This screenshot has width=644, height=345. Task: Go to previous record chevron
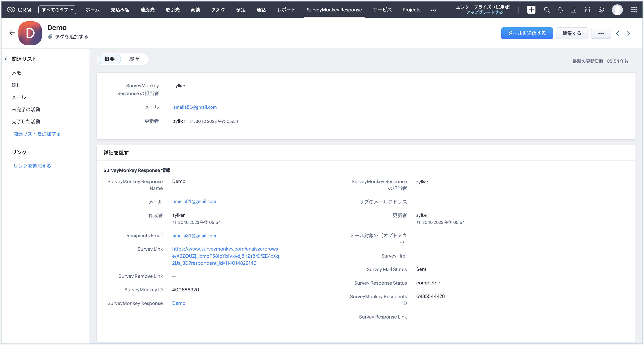618,33
